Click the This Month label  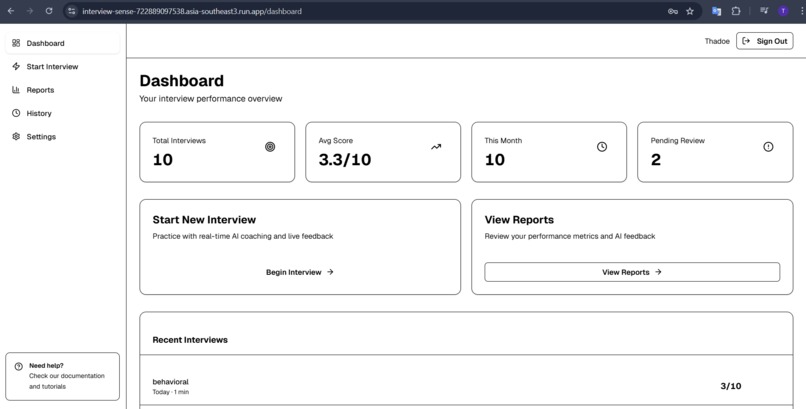tap(503, 140)
